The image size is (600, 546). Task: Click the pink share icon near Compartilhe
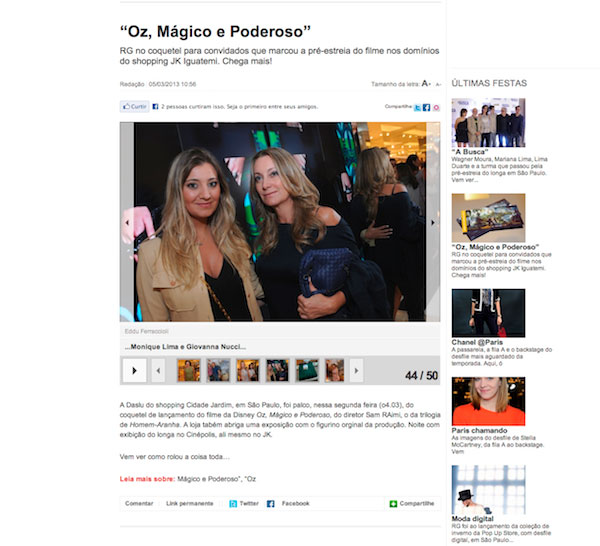(436, 108)
